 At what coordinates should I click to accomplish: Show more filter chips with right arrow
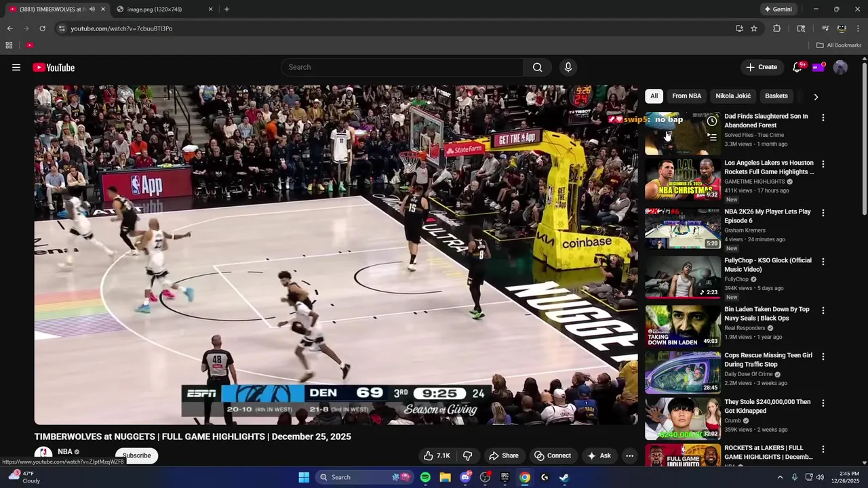pyautogui.click(x=816, y=96)
